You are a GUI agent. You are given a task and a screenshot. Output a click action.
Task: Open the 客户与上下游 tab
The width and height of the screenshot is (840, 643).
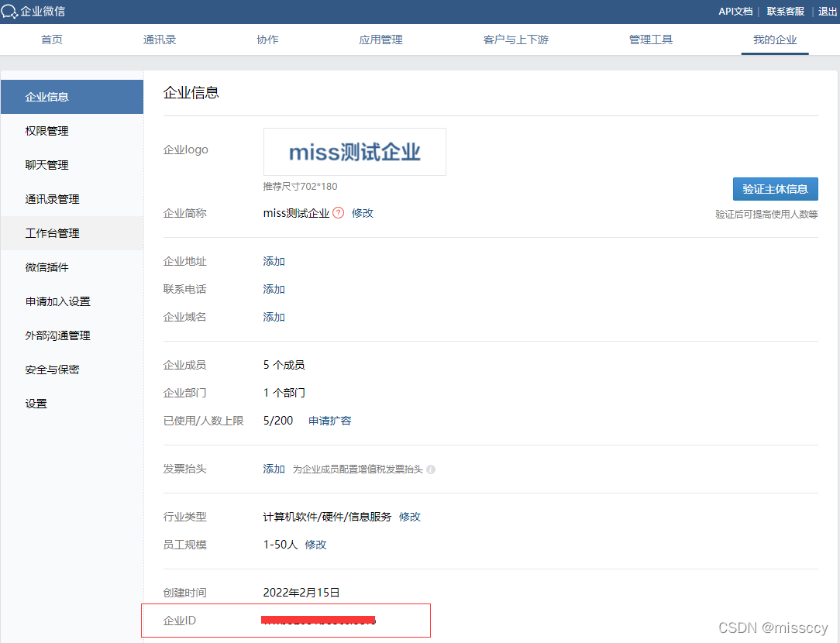516,40
